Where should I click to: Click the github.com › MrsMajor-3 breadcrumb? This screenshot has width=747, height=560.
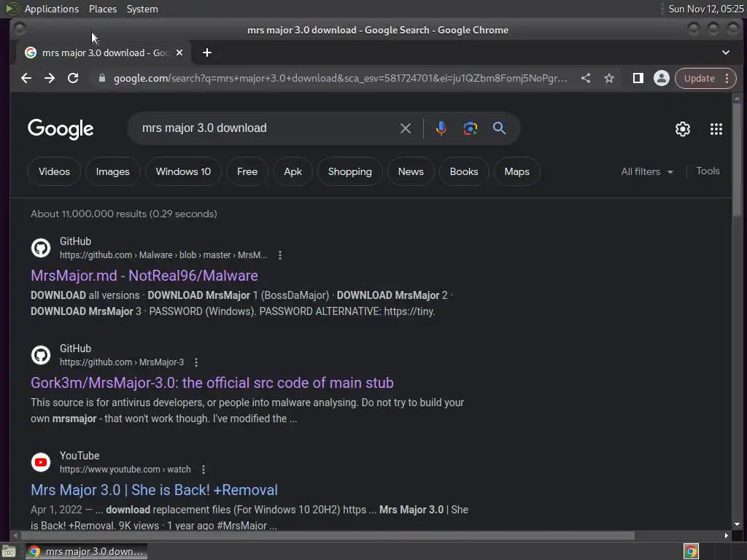pyautogui.click(x=122, y=362)
